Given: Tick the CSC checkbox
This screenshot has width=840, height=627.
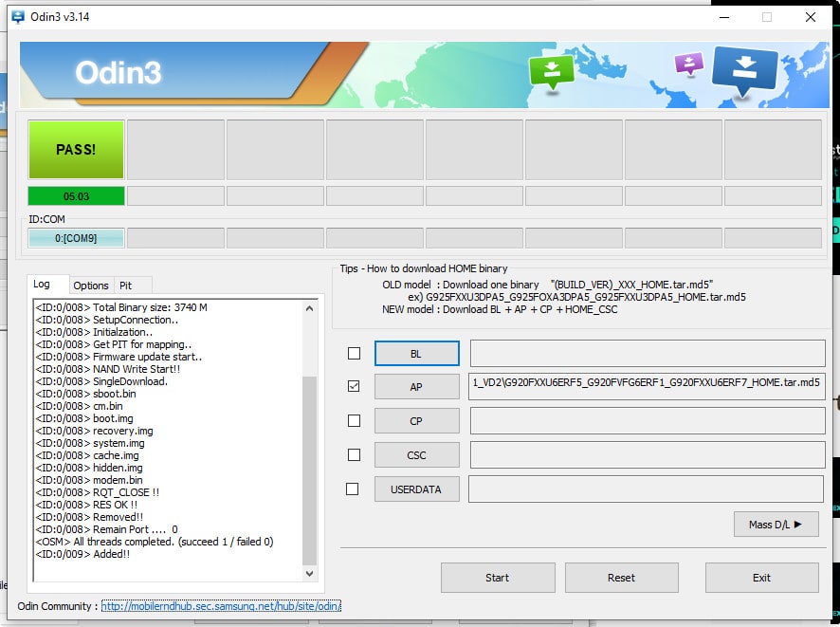Looking at the screenshot, I should 354,455.
